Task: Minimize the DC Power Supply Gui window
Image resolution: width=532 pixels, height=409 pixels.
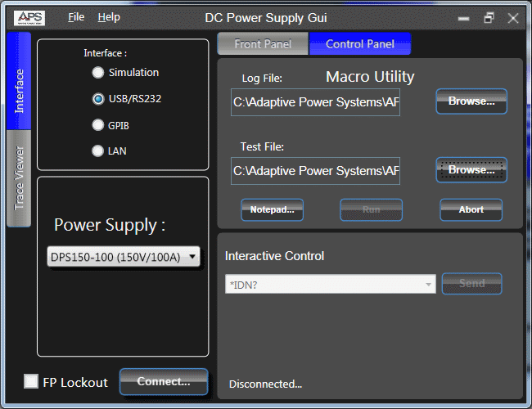Action: [464, 17]
